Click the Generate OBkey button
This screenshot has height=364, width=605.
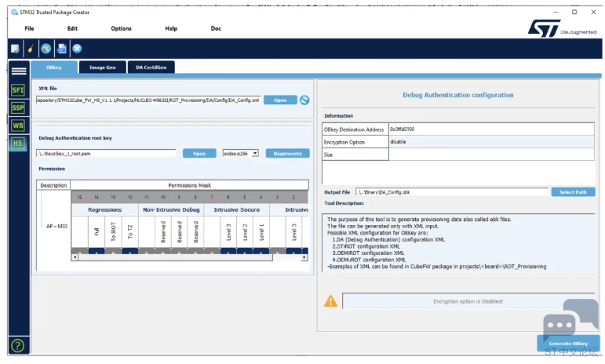coord(568,343)
